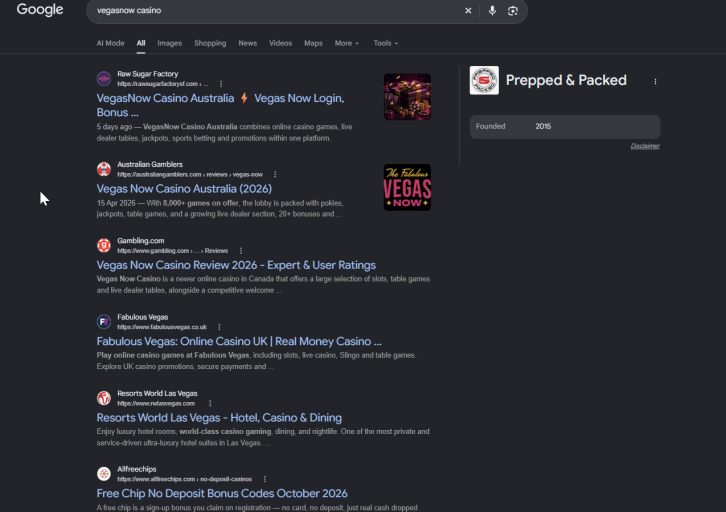Open Fabulous Vegas Online Casino UK link
Screen dimensions: 726x512
click(x=239, y=342)
